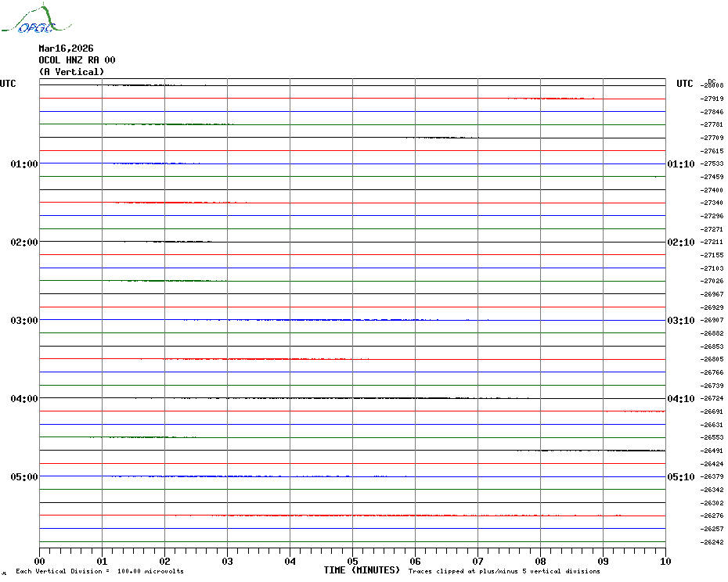Click the 10 minute tick label on bottom axis
The height and width of the screenshot is (582, 728).
click(x=665, y=561)
